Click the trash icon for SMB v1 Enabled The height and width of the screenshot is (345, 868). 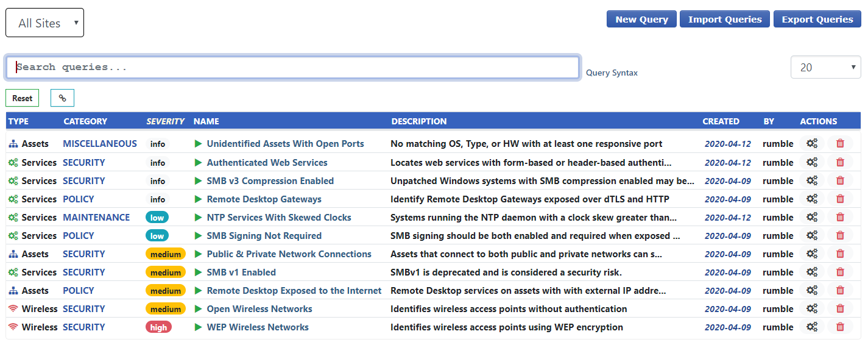[840, 272]
